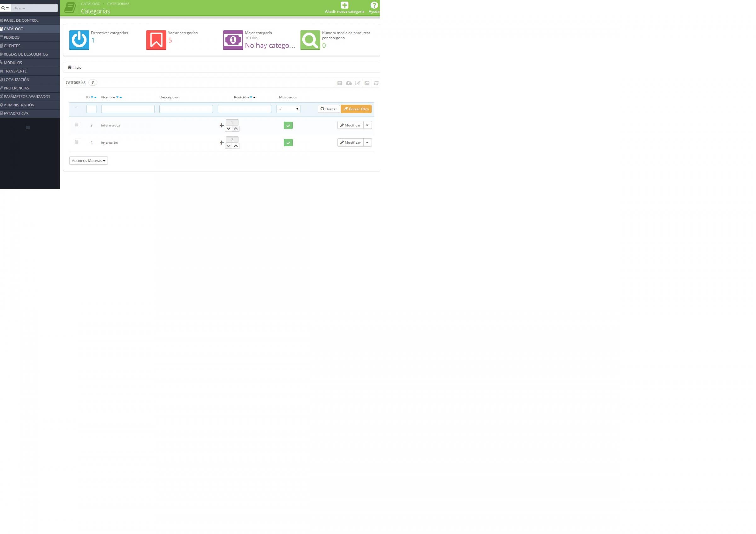756x534 pixels.
Task: Toggle the green displayed status for informatica
Action: click(288, 125)
